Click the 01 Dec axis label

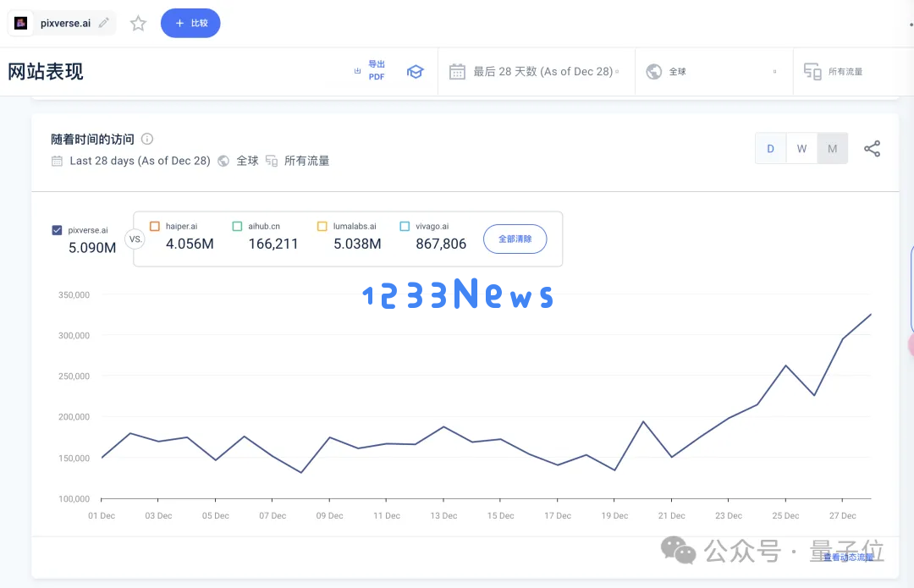pyautogui.click(x=102, y=516)
